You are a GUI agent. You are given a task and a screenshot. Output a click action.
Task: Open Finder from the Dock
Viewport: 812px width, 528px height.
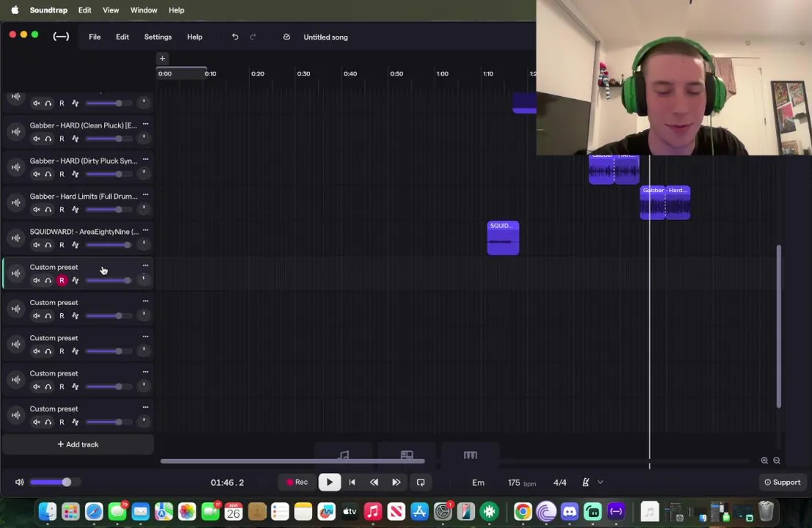[x=48, y=512]
